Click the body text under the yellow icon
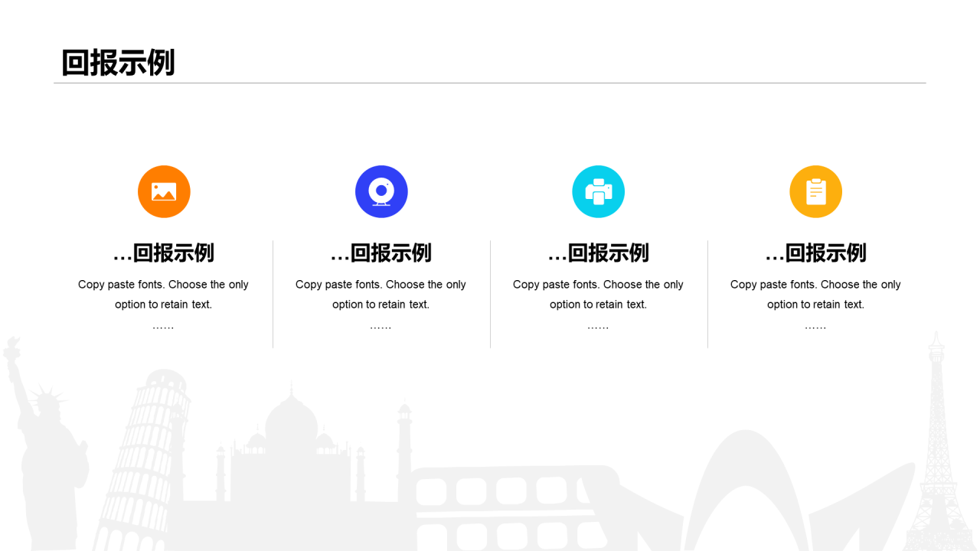Screen dimensions: 980x551 [816, 305]
